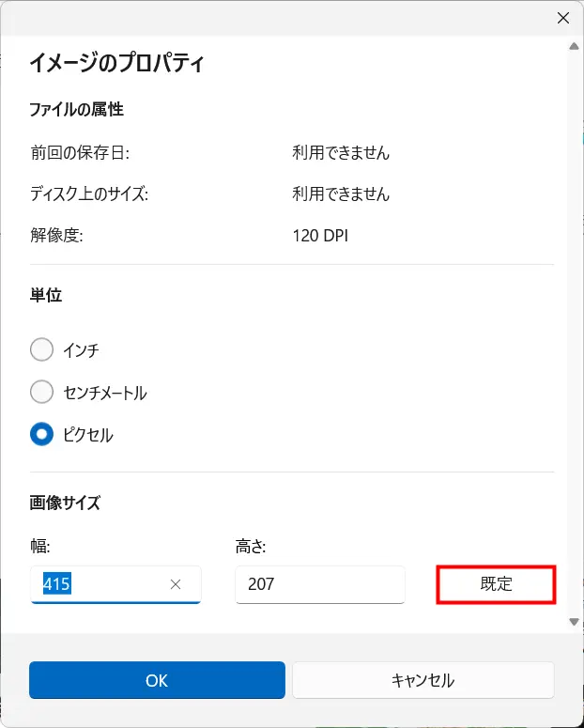Close the イメージのプロパティ dialog with the X

pos(563,18)
